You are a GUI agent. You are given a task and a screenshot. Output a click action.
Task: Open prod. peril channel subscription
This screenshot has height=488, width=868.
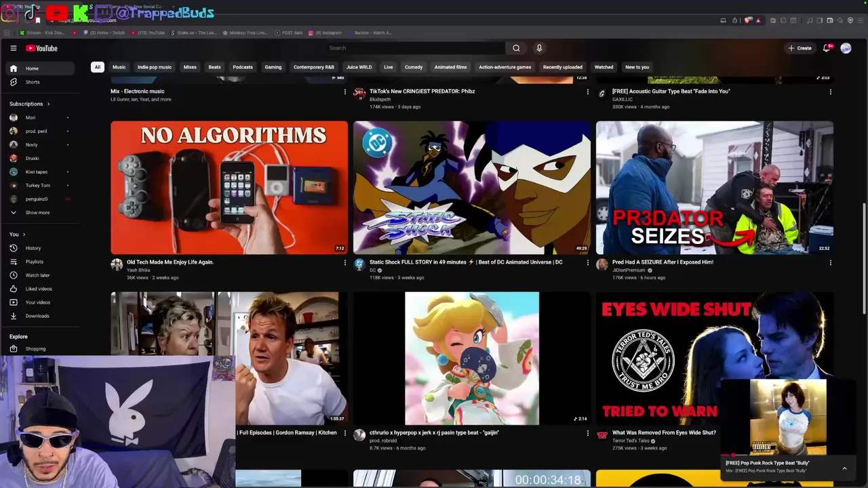tap(41, 131)
